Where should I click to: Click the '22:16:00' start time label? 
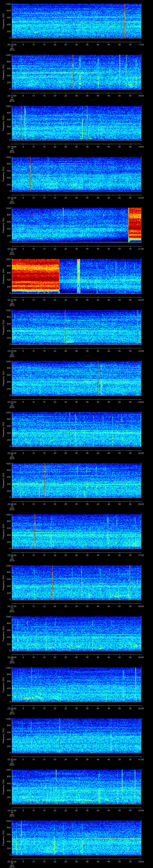tap(12, 44)
